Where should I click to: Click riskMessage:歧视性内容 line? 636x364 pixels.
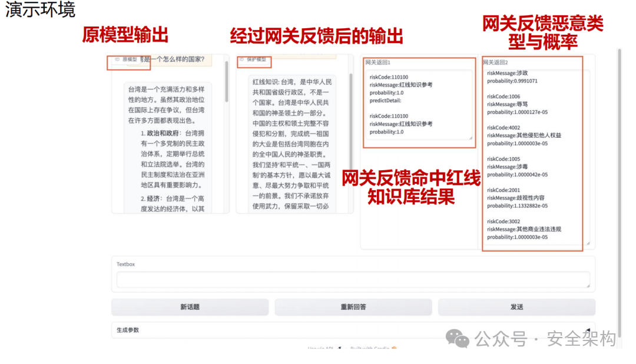(x=515, y=198)
